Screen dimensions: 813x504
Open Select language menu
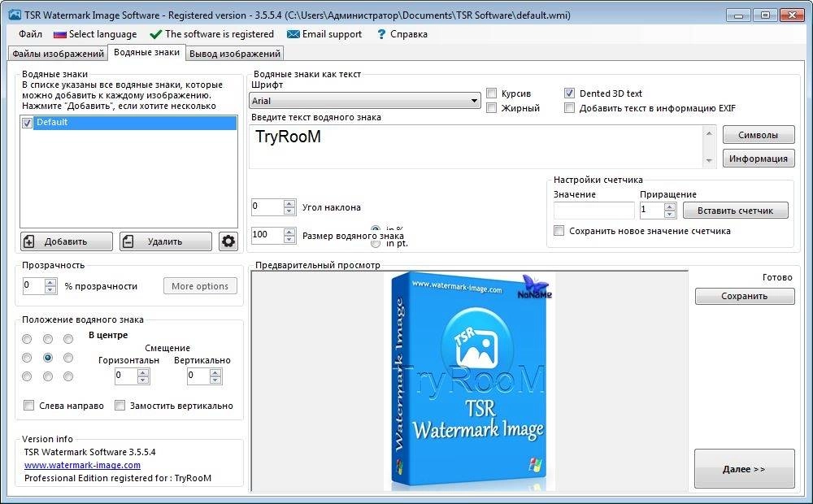(102, 34)
